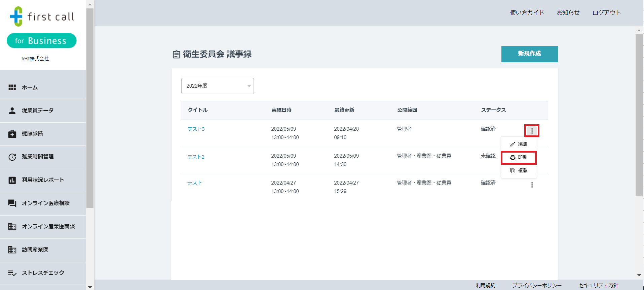Image resolution: width=644 pixels, height=290 pixels.
Task: Click the visiting industrial physician building icon
Action: [x=12, y=250]
